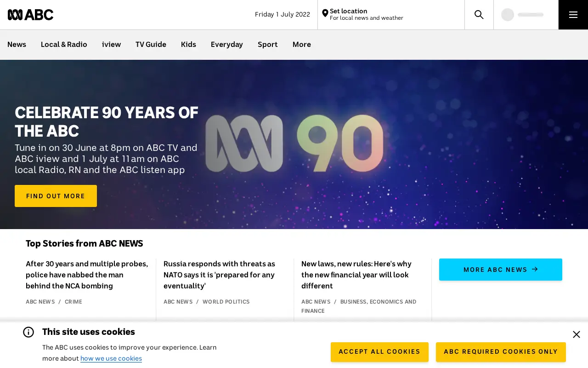Click the cookie info circle icon

pyautogui.click(x=28, y=332)
